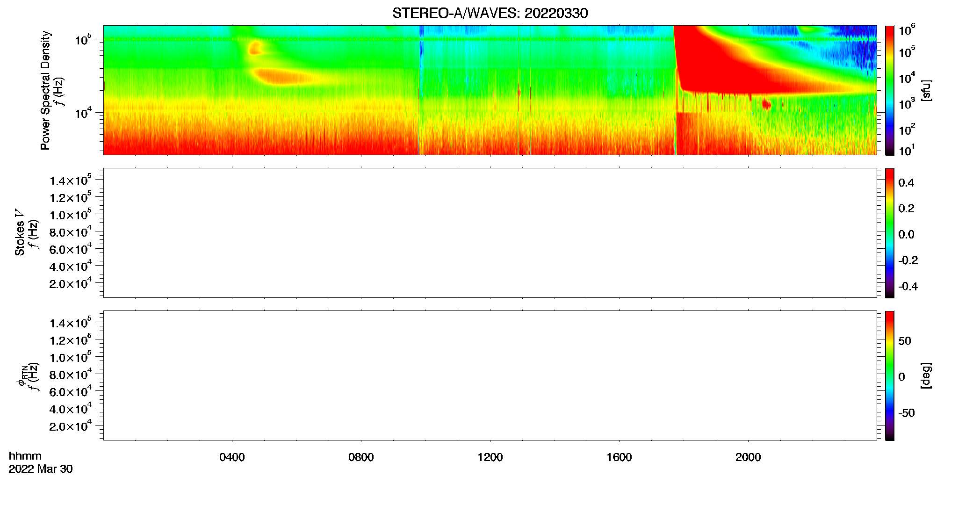
Task: Click the Stokes V colorbar
Action: [890, 233]
